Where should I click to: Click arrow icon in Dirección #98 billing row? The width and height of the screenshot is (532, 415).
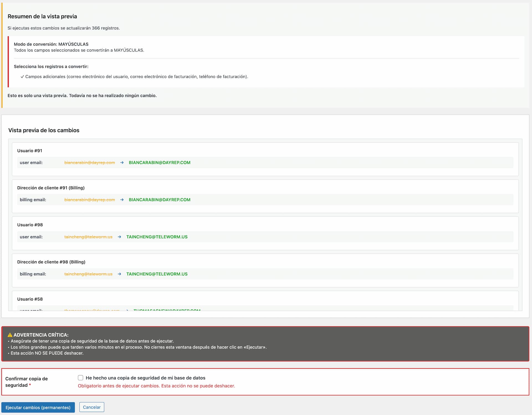click(x=119, y=274)
